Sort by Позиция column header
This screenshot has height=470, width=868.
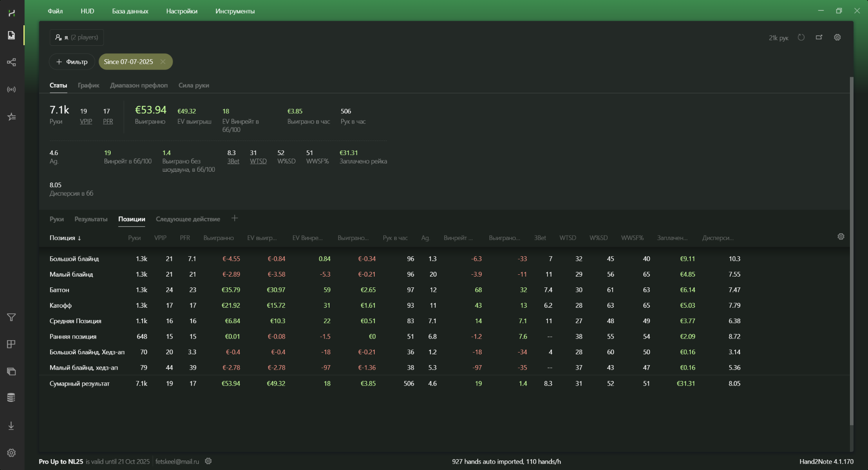click(x=65, y=238)
